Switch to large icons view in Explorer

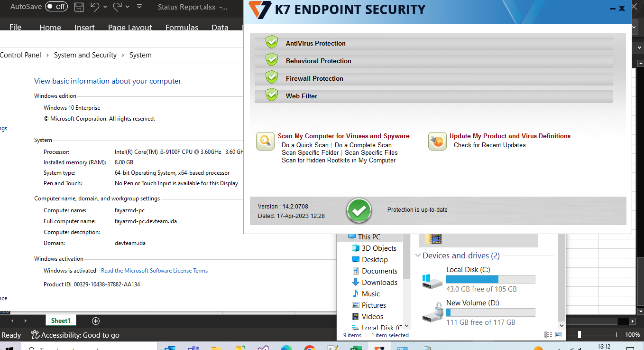tap(559, 335)
